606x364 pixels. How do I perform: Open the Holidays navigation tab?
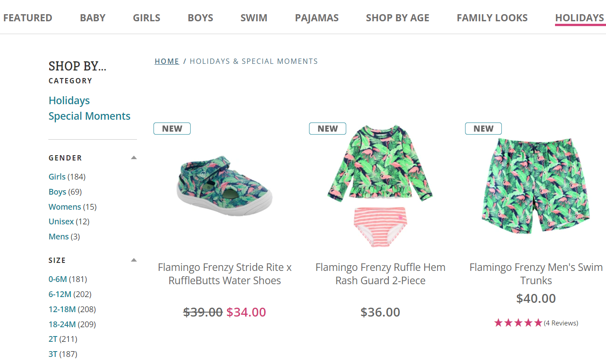tap(579, 18)
